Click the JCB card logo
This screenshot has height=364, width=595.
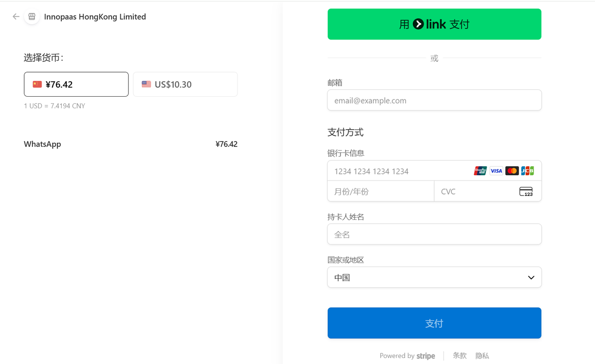click(x=527, y=171)
